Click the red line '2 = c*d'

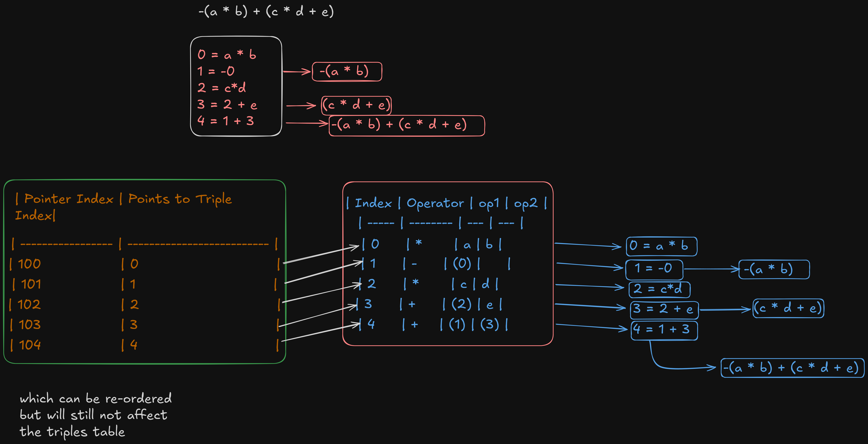[x=221, y=88]
